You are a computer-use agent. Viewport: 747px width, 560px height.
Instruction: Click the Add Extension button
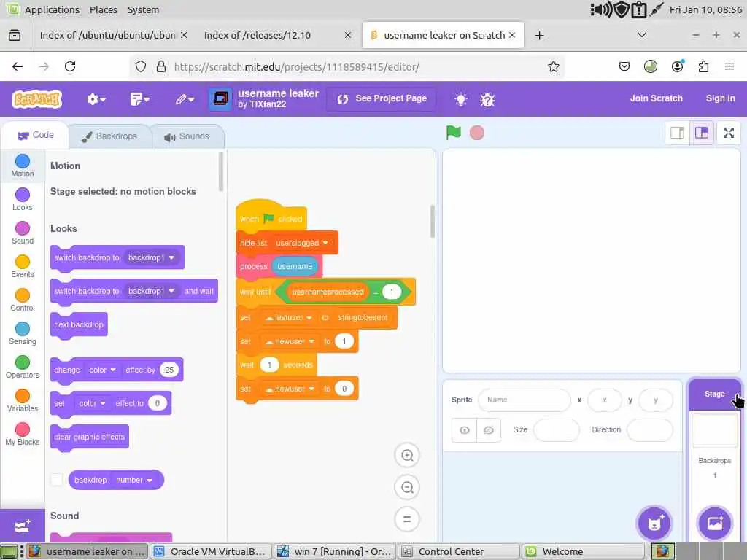23,526
